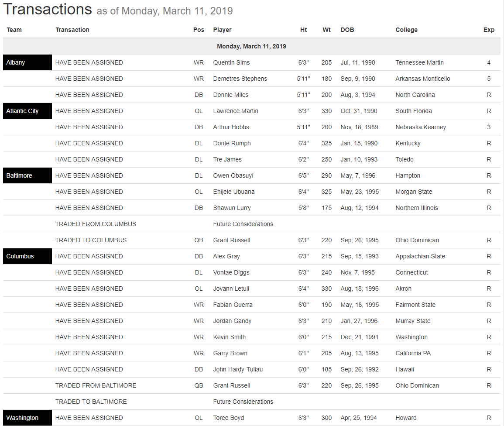Select the Atlantic City team label
This screenshot has width=504, height=426.
(22, 111)
